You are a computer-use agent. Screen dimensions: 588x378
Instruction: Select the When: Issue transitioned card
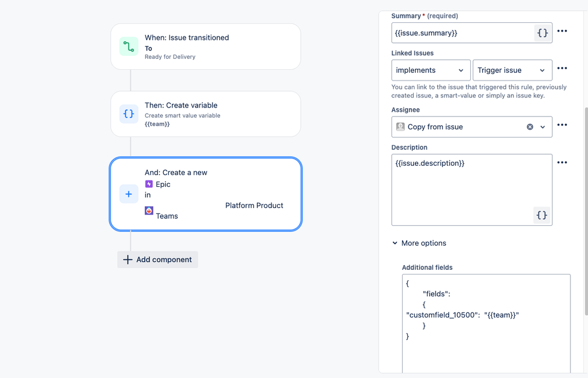click(x=205, y=46)
